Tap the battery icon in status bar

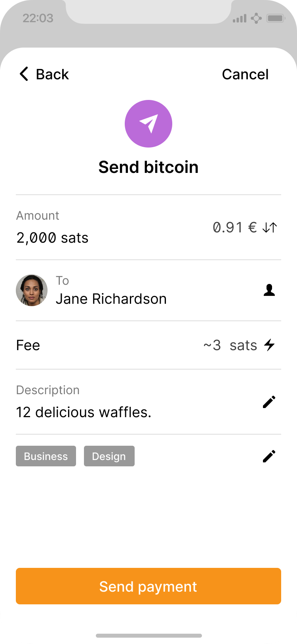pyautogui.click(x=276, y=18)
